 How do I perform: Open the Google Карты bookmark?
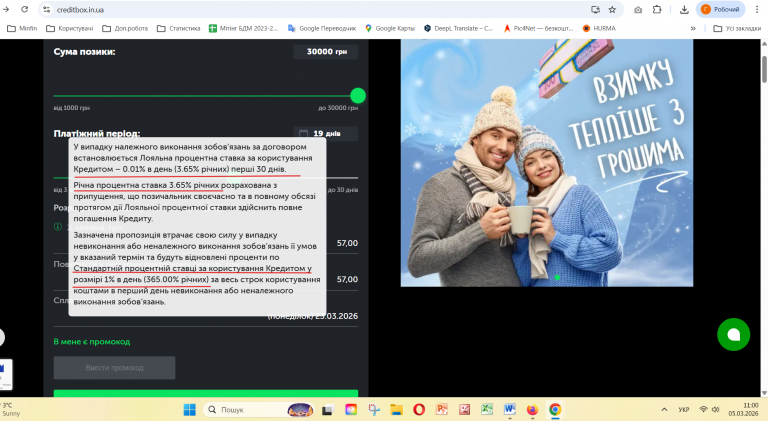(390, 28)
